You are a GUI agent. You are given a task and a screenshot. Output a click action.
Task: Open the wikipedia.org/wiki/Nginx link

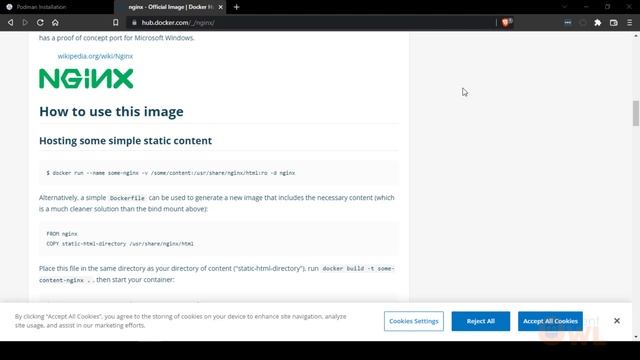[x=95, y=56]
